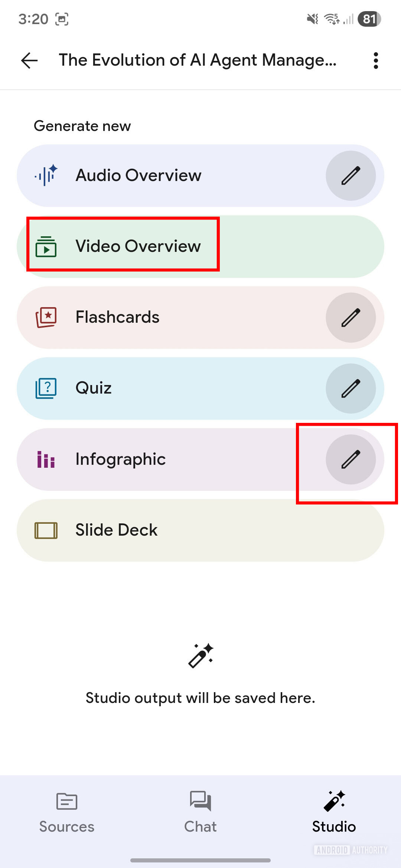This screenshot has width=401, height=868.
Task: Select the Sources folder icon
Action: (66, 801)
